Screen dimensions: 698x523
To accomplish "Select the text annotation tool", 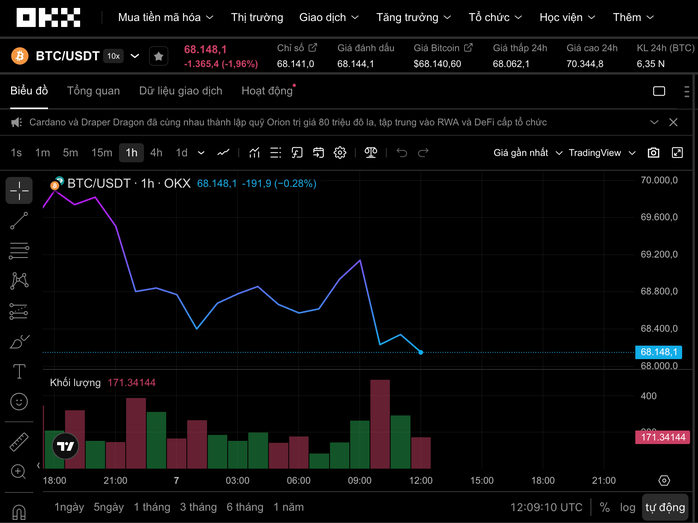I will pyautogui.click(x=19, y=372).
